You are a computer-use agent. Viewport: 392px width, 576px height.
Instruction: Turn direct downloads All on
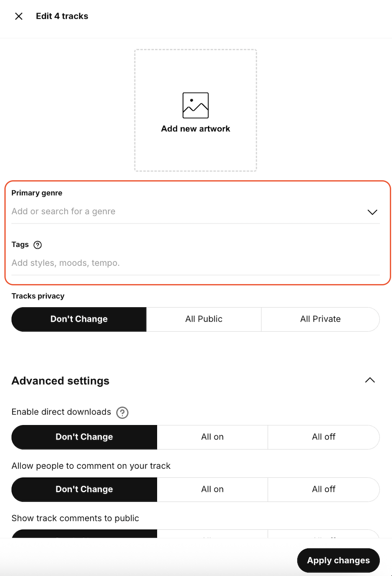pyautogui.click(x=212, y=437)
